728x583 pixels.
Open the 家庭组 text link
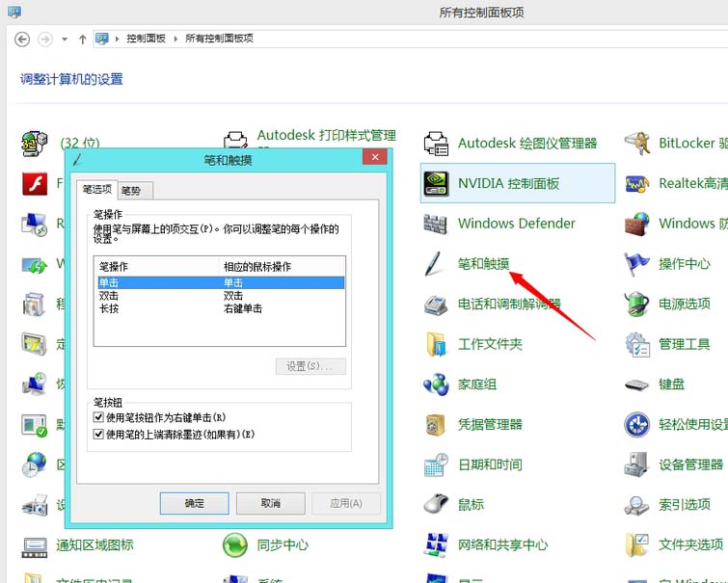(x=477, y=384)
